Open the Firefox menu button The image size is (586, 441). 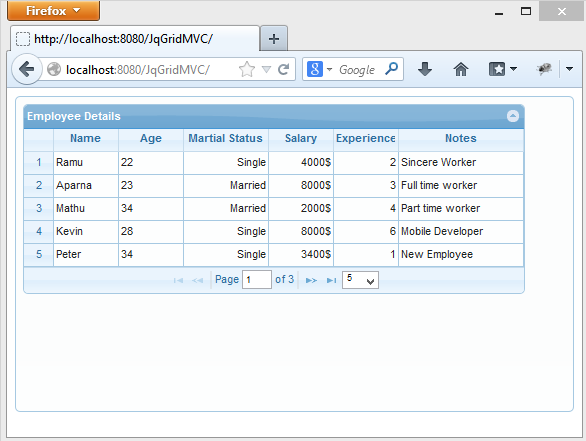[53, 10]
